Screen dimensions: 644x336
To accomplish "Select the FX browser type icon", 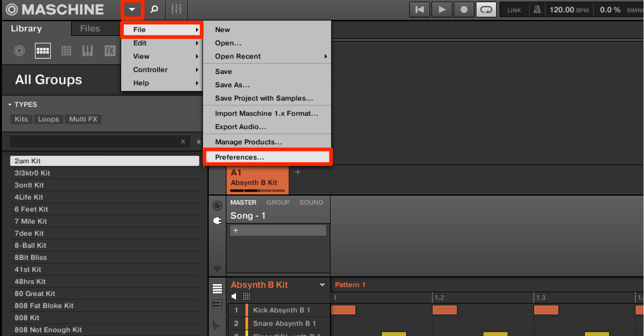I will 110,51.
